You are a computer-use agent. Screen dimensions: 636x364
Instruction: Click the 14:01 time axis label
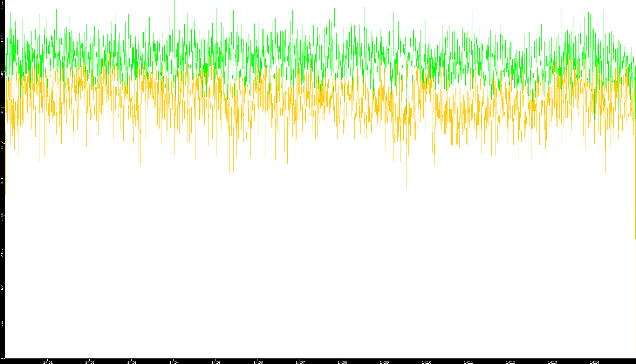click(x=48, y=362)
